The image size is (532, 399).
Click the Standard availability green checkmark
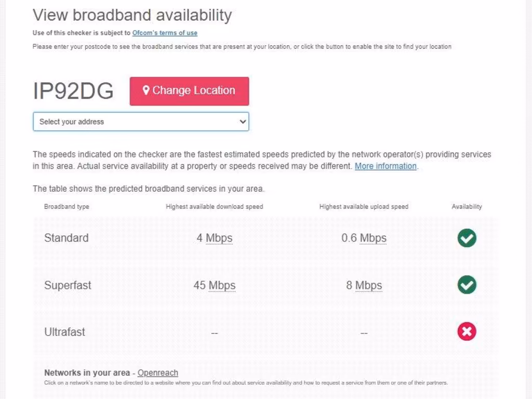(x=467, y=238)
